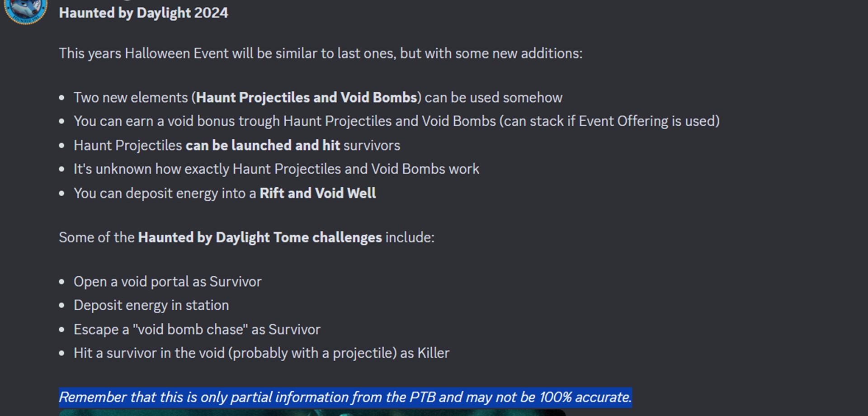Click the 'Open a void portal as Survivor' bullet
This screenshot has width=868, height=416.
(x=167, y=282)
